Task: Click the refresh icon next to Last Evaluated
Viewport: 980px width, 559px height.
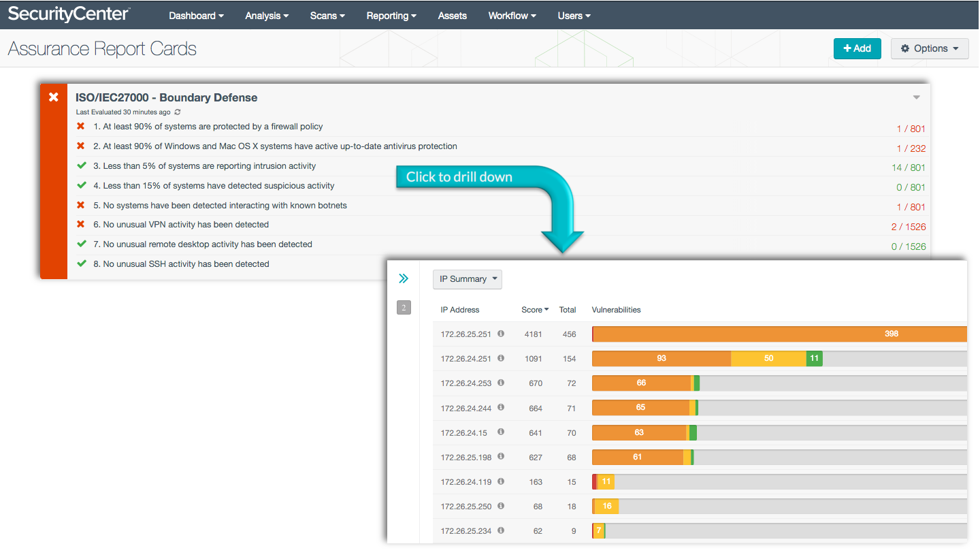Action: [x=178, y=112]
